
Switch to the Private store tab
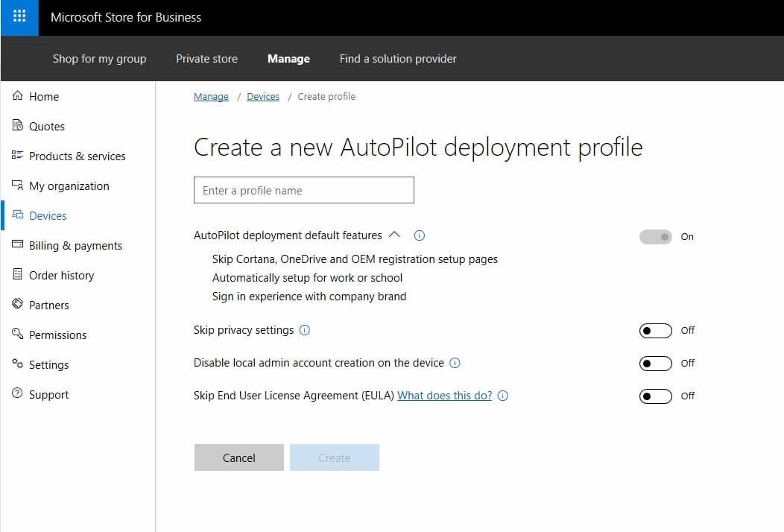206,58
